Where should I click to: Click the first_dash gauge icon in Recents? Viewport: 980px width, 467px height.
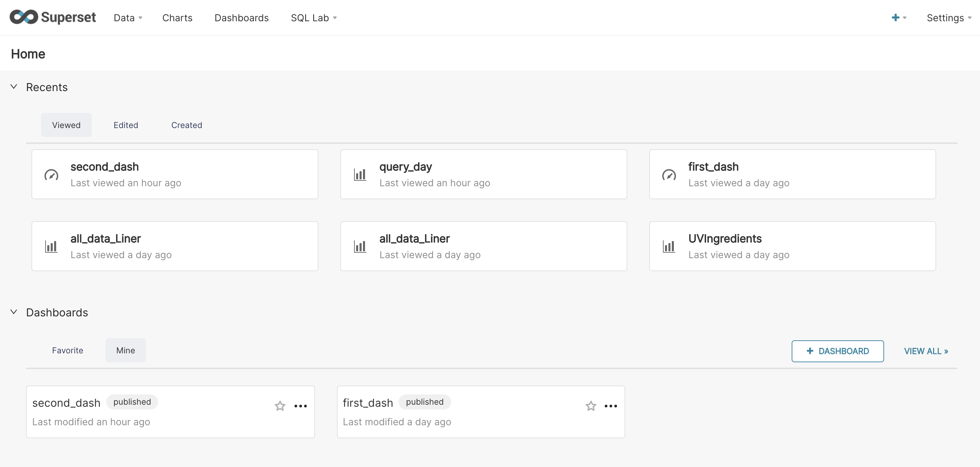click(x=669, y=175)
